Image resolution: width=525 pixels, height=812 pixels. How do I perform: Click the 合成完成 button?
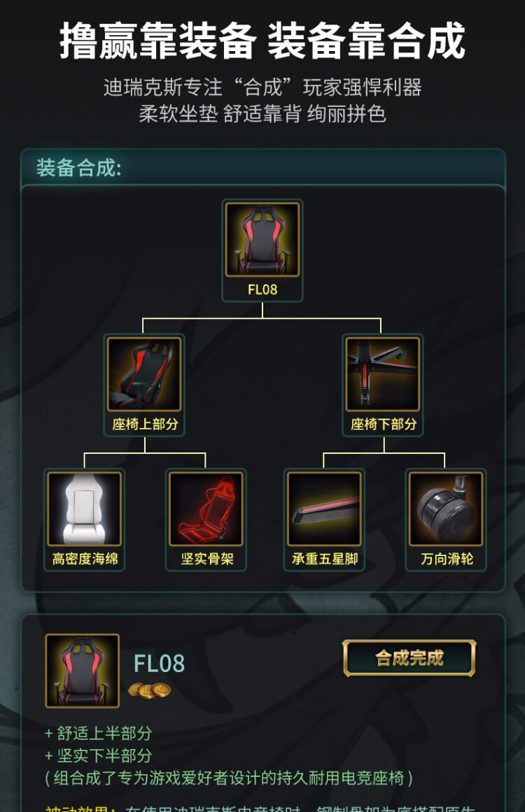pyautogui.click(x=409, y=658)
